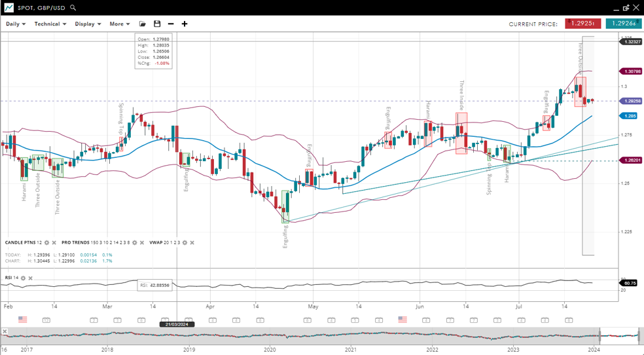Click the teal buy price 1.2926 button
This screenshot has height=355, width=644.
point(622,24)
